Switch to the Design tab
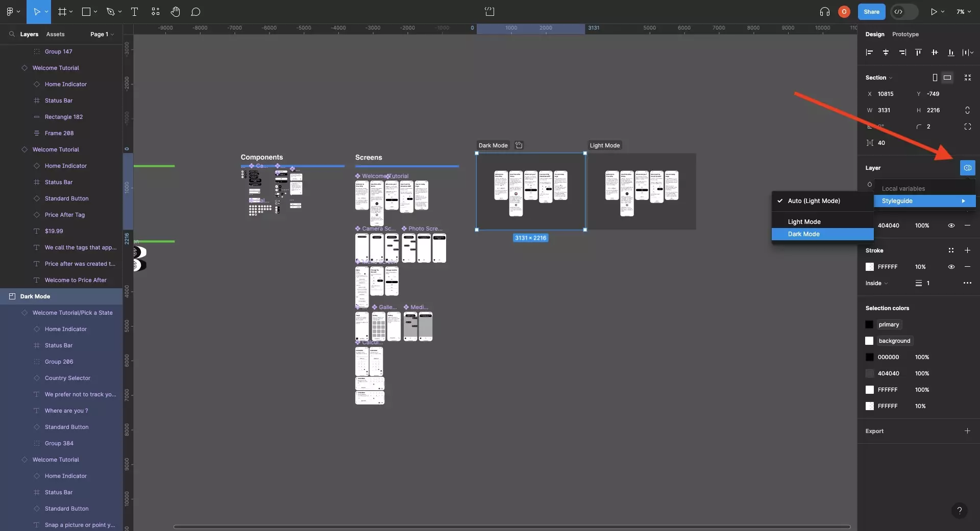This screenshot has width=980, height=531. (x=875, y=34)
